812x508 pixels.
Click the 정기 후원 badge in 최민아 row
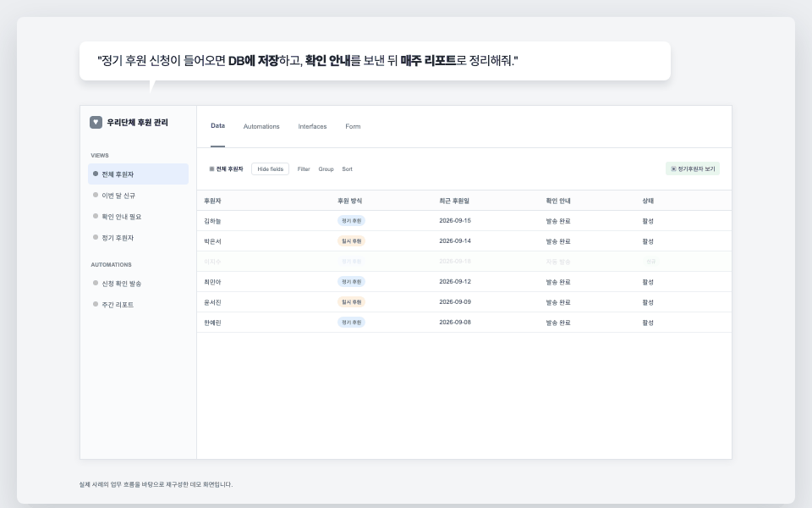point(351,282)
